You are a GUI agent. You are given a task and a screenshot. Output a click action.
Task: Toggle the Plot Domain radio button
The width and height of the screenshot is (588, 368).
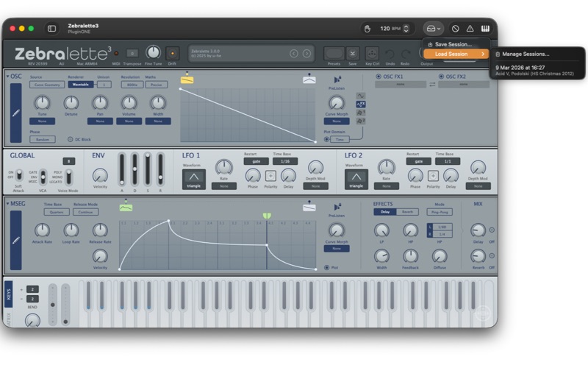pos(326,139)
